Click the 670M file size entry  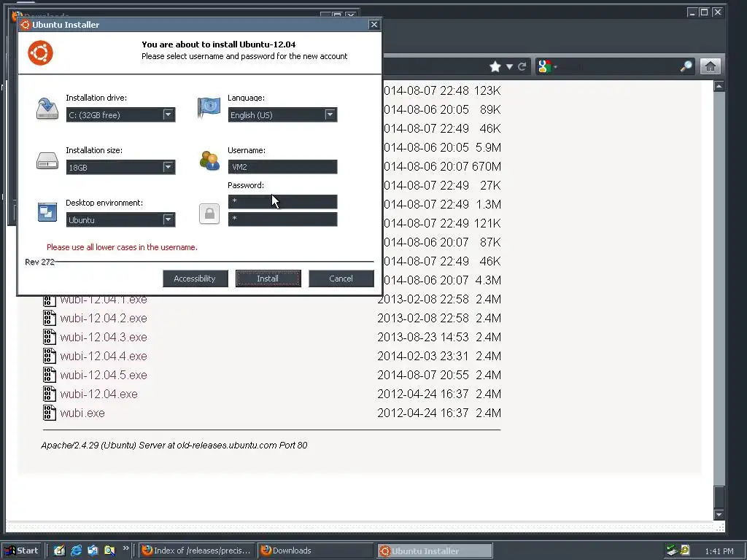click(x=487, y=167)
